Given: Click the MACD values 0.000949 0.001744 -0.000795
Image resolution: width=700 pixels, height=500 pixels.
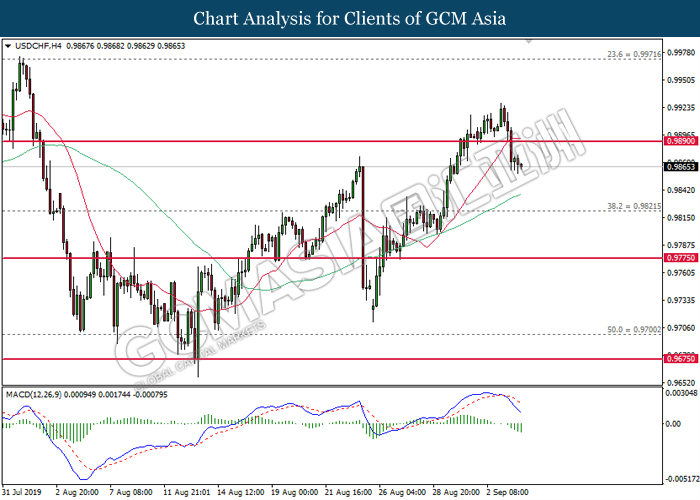Looking at the screenshot, I should coord(116,395).
